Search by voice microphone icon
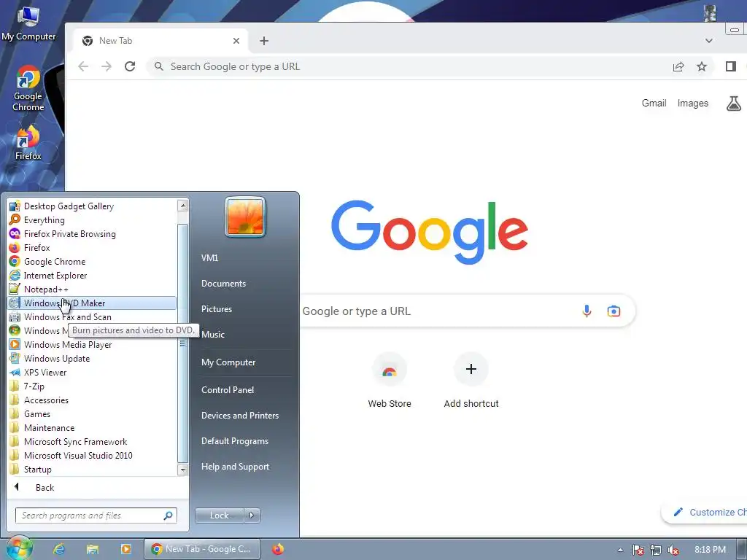Image resolution: width=747 pixels, height=560 pixels. tap(587, 311)
